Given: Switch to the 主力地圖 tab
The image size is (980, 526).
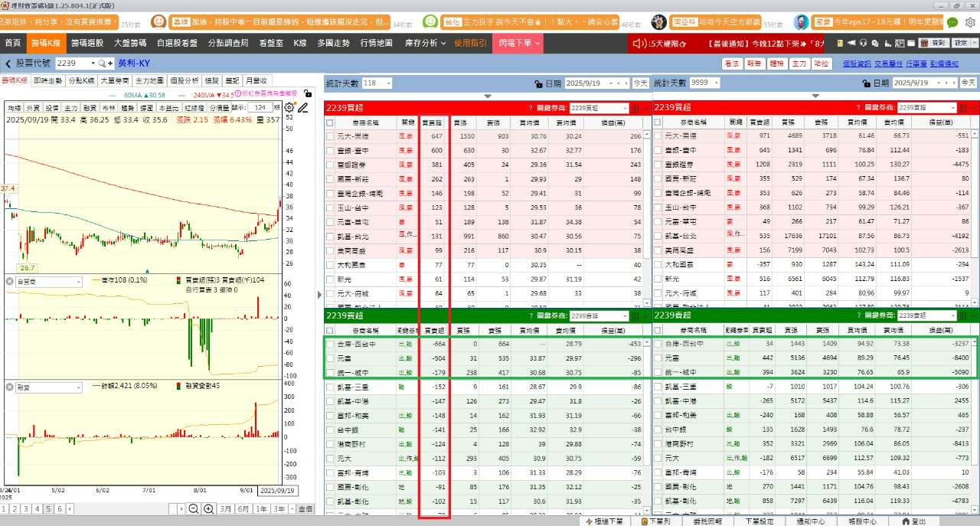Looking at the screenshot, I should pyautogui.click(x=149, y=80).
